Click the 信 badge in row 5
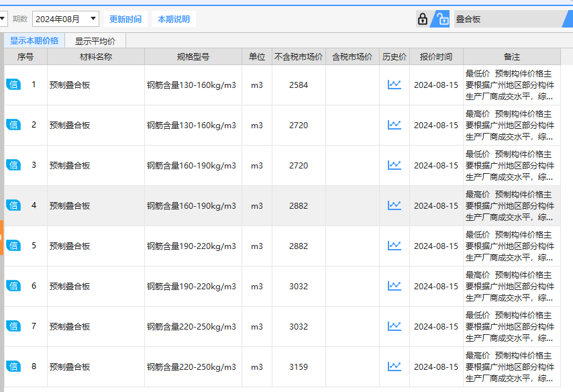Screen dimensions: 573x392 (13, 246)
